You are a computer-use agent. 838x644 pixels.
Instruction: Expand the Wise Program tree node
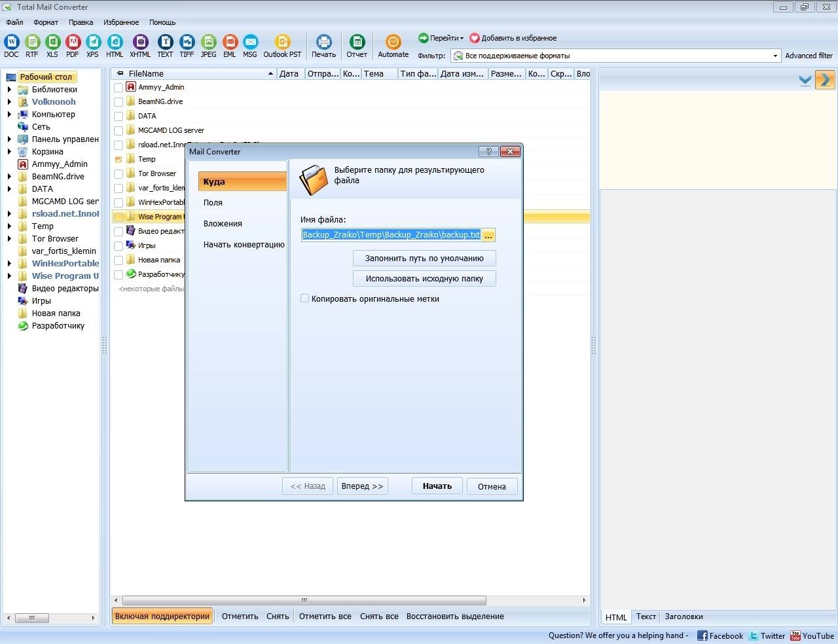pyautogui.click(x=9, y=276)
